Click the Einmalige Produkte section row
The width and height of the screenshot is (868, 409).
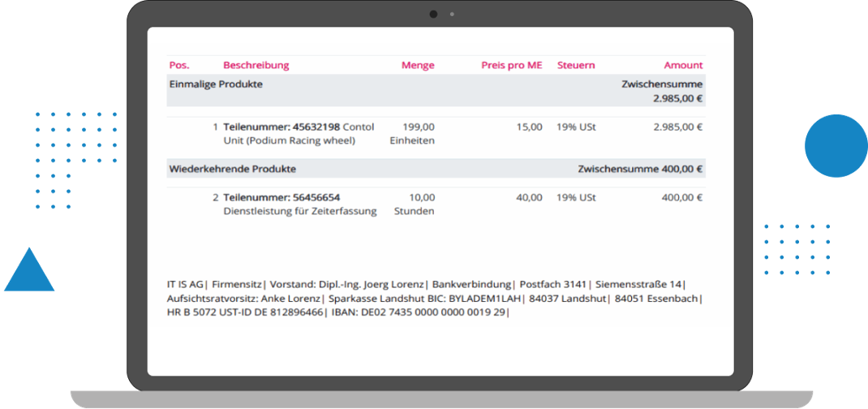coord(216,84)
